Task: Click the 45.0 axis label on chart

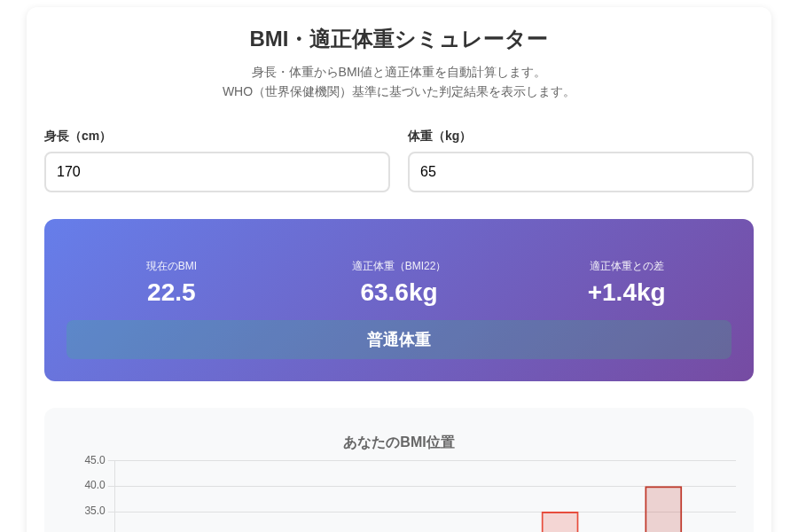Action: pyautogui.click(x=95, y=460)
